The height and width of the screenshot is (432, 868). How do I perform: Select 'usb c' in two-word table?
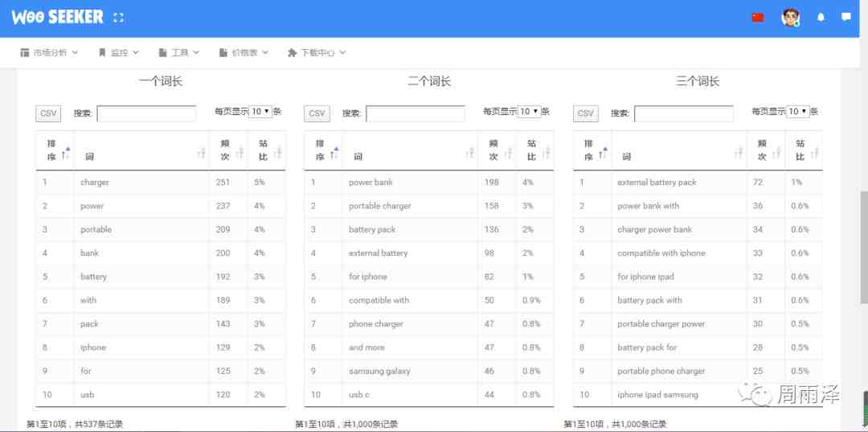(x=358, y=394)
